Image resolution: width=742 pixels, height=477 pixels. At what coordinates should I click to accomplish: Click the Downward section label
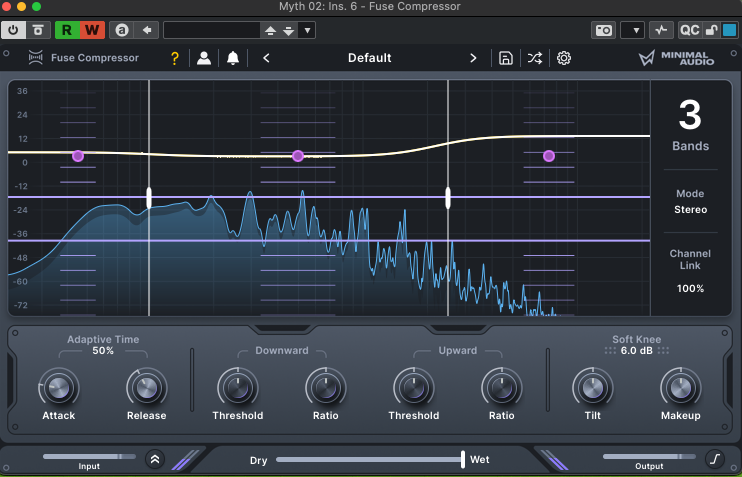282,351
